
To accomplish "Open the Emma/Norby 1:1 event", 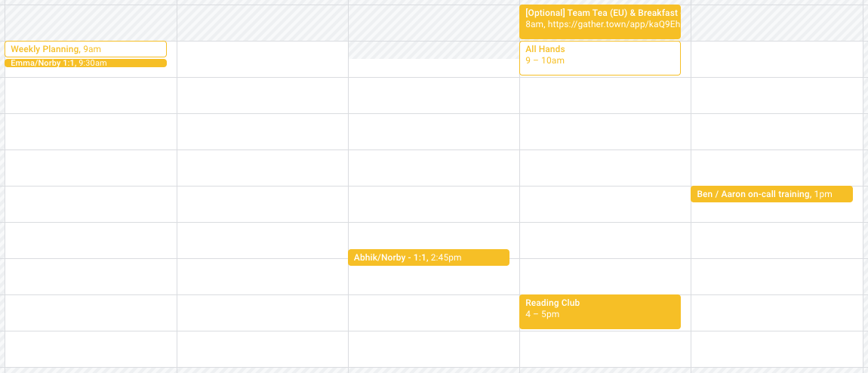I will point(85,63).
